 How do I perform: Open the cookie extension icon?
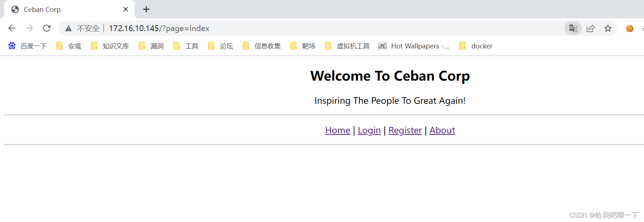(x=630, y=28)
